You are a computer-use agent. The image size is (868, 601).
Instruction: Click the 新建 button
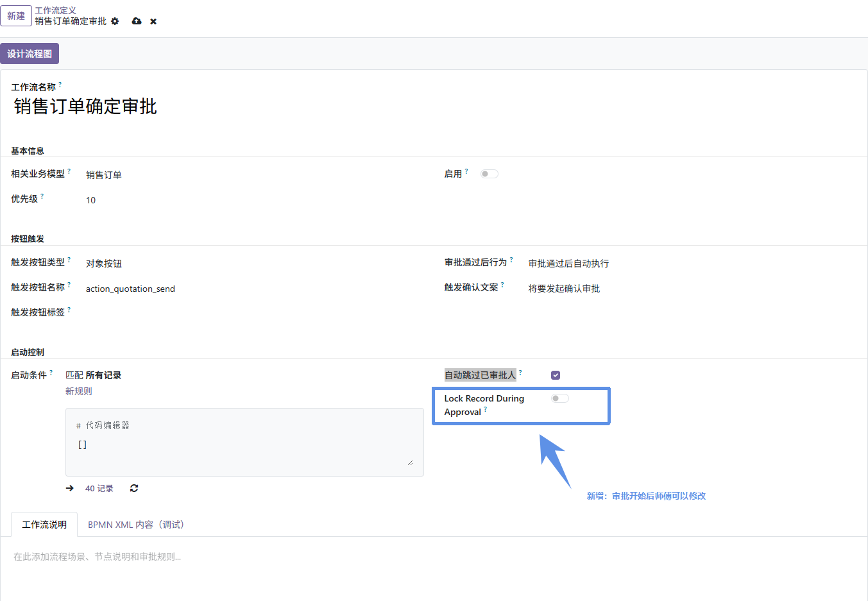[16, 16]
